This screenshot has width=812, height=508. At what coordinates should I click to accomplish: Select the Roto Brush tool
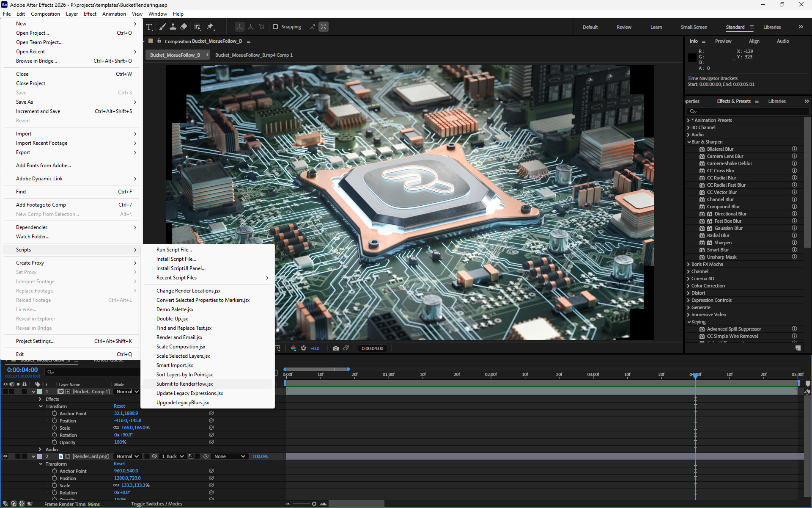tap(198, 27)
